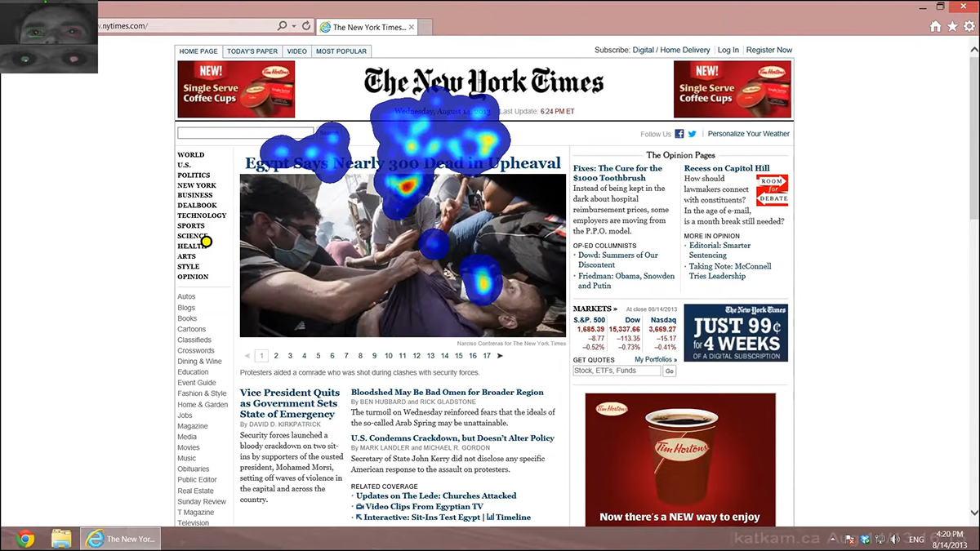
Task: Open the MOST POPULAR tab
Action: click(341, 51)
